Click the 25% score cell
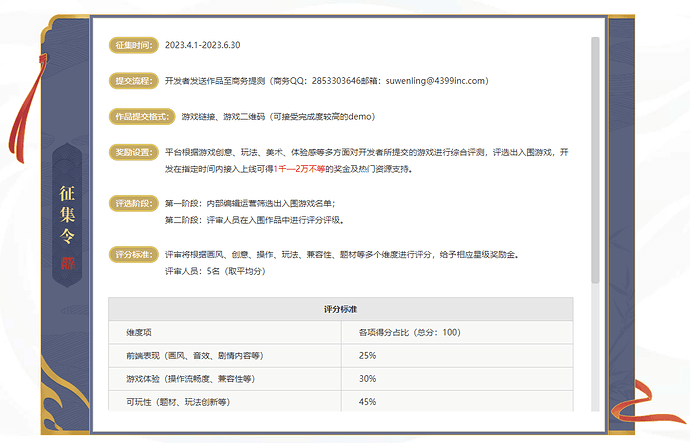The image size is (690, 443). point(457,355)
